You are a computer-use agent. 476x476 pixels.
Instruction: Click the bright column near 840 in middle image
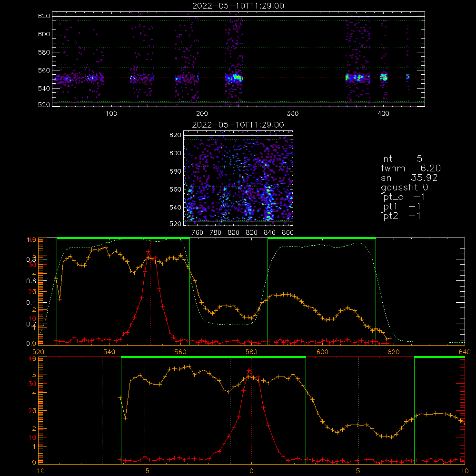[268, 203]
